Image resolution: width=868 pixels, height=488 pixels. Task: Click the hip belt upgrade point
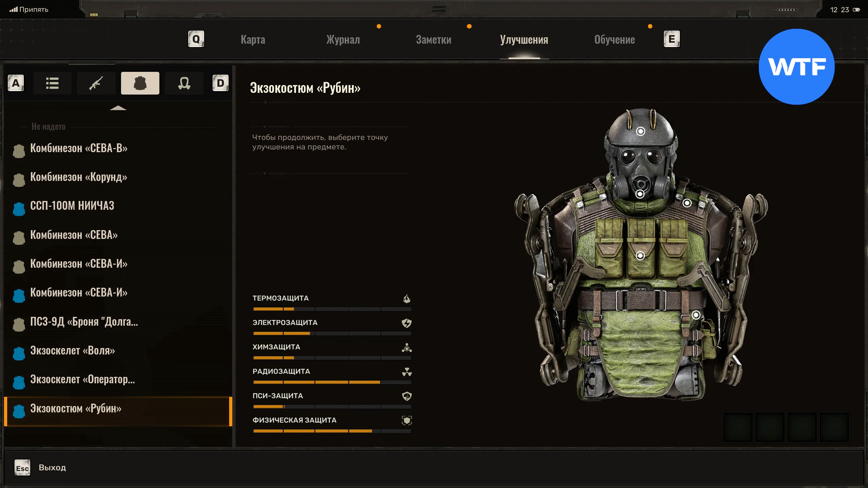(x=696, y=315)
